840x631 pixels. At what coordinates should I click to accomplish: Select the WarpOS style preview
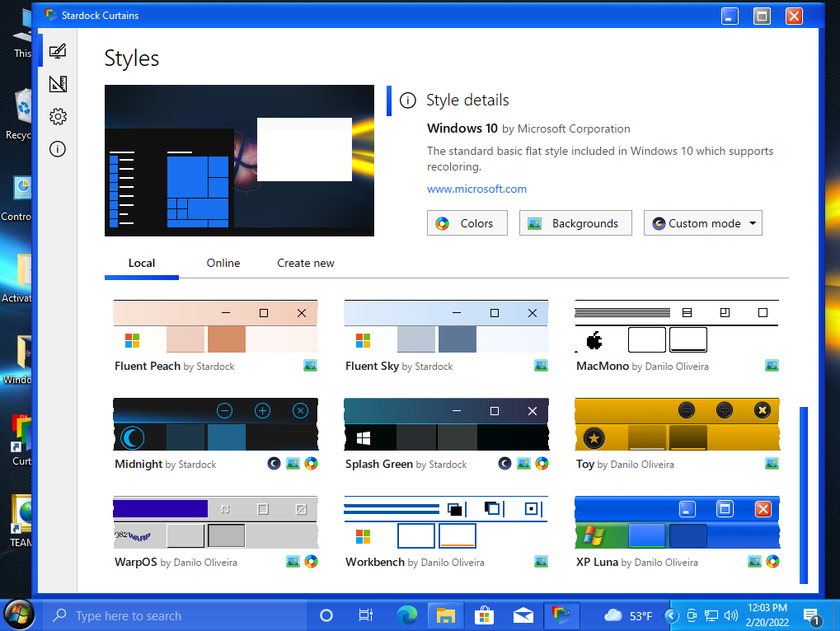pyautogui.click(x=215, y=522)
